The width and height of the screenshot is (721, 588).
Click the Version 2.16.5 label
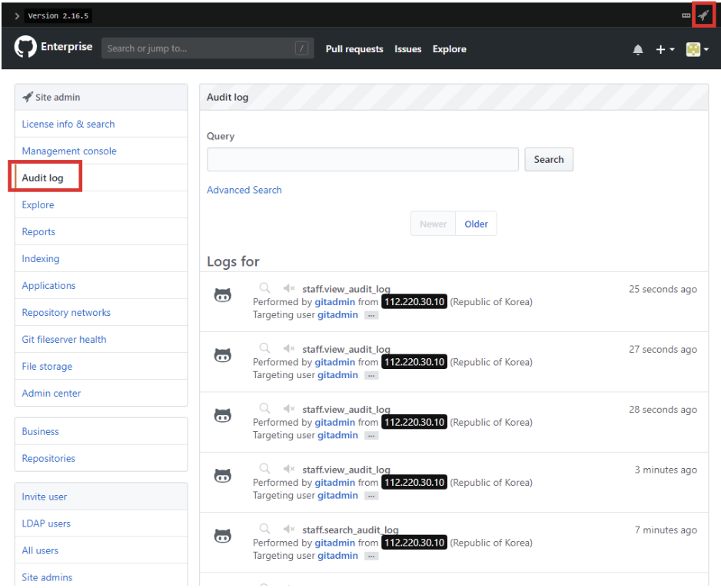tap(58, 16)
